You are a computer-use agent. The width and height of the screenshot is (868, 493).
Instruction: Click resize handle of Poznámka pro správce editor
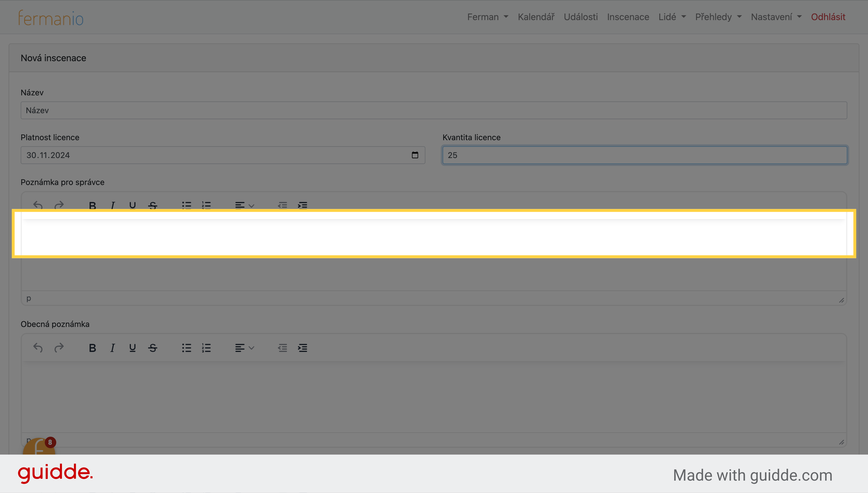[x=842, y=300]
